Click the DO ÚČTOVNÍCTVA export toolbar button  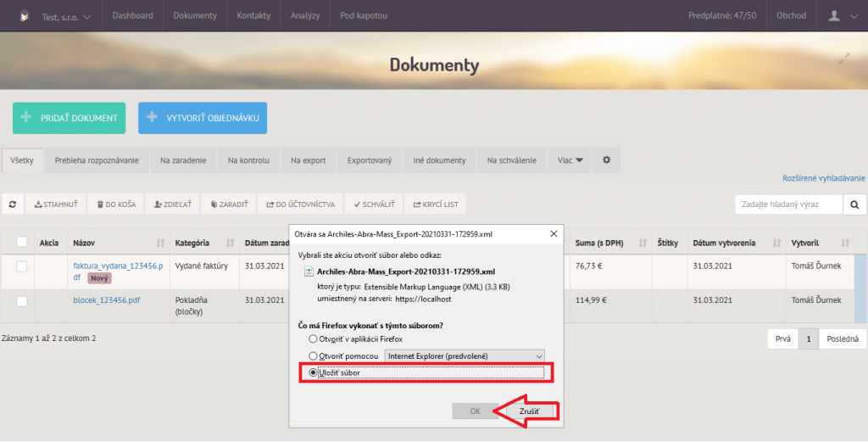(x=301, y=204)
